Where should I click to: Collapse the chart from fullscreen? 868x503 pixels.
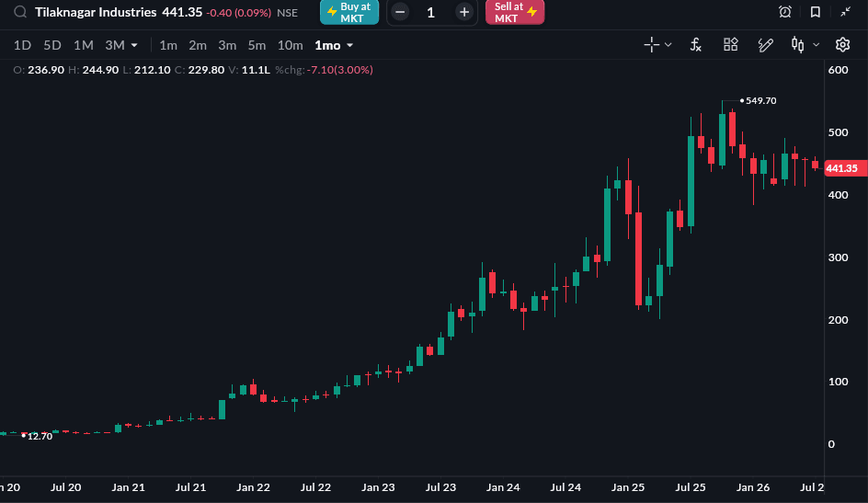click(x=845, y=12)
